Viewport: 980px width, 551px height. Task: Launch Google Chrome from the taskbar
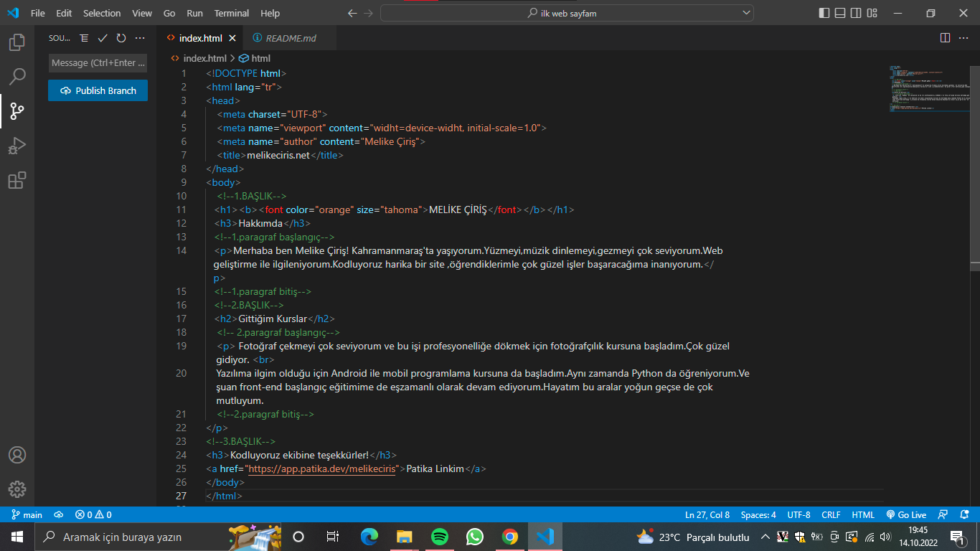tap(509, 536)
